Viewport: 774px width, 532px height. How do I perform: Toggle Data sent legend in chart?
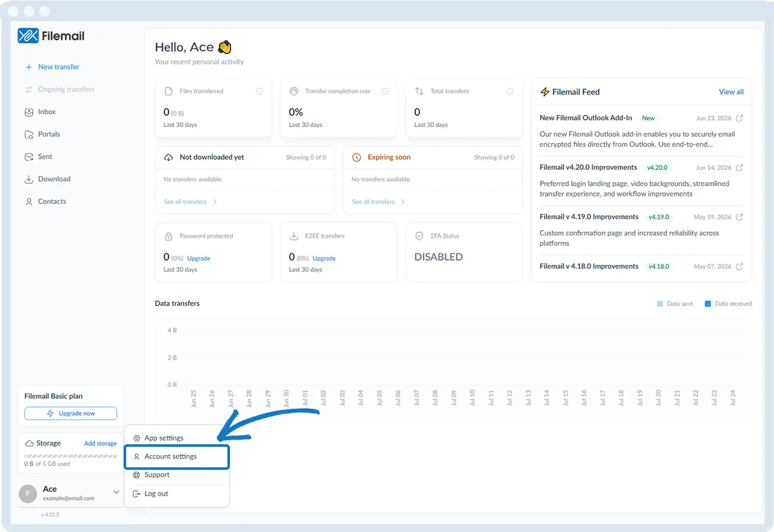[675, 303]
